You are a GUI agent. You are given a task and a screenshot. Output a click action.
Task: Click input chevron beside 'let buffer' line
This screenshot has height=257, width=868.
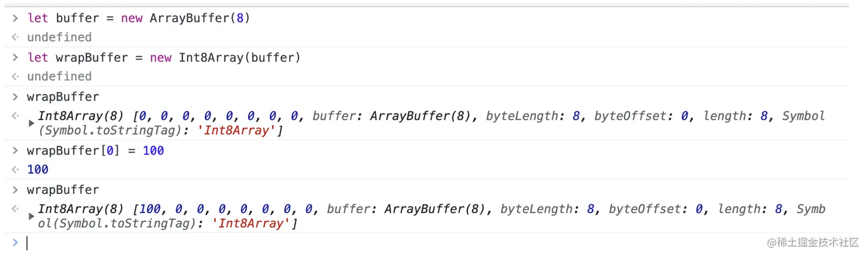click(15, 18)
